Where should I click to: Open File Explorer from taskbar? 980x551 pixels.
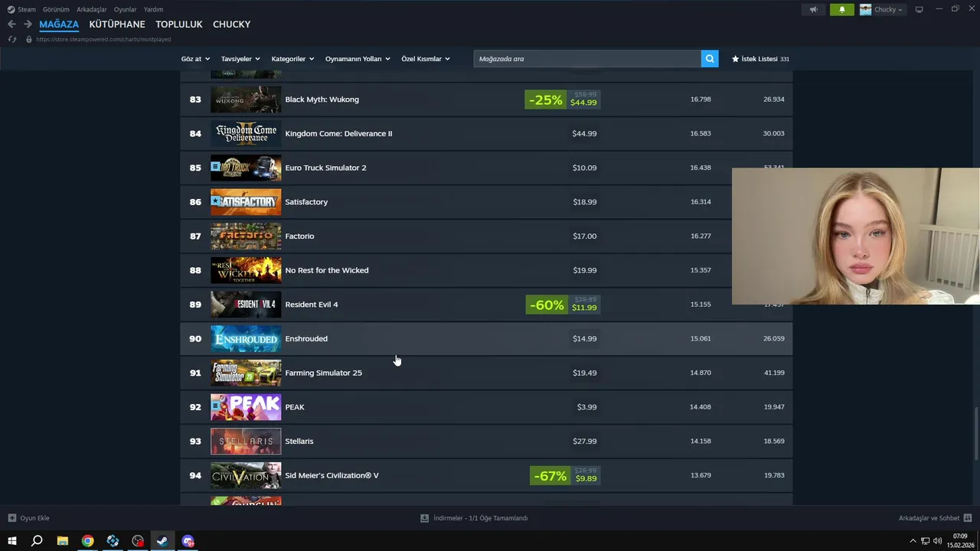coord(63,541)
